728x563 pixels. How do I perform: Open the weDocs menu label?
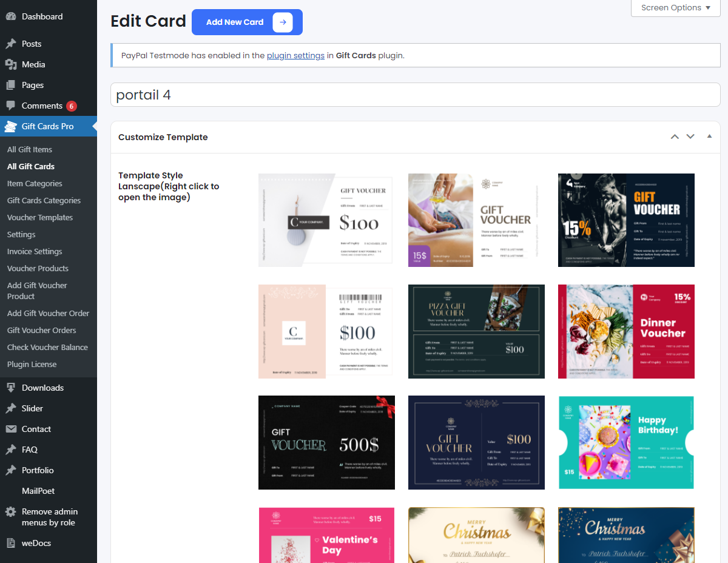pyautogui.click(x=36, y=543)
